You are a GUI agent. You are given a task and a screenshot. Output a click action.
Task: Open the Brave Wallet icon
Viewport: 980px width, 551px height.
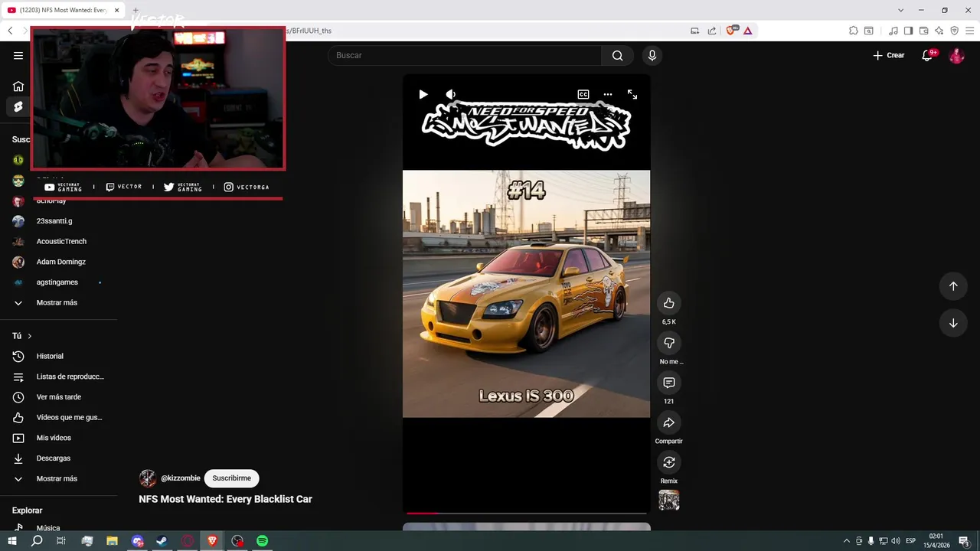pyautogui.click(x=923, y=31)
